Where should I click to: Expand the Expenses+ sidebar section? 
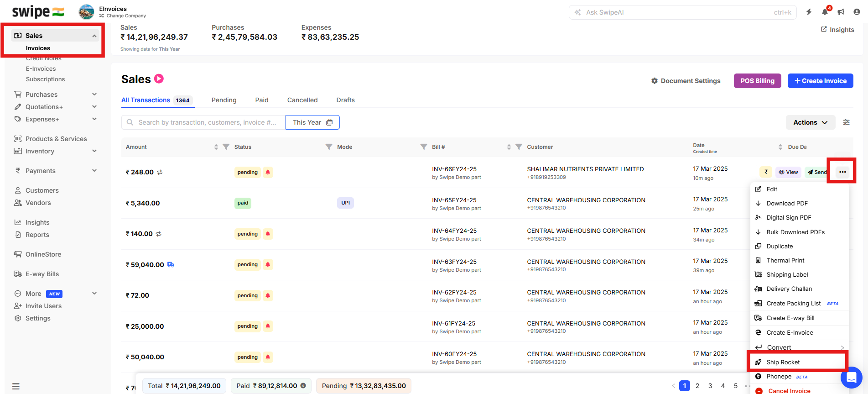[x=94, y=119]
